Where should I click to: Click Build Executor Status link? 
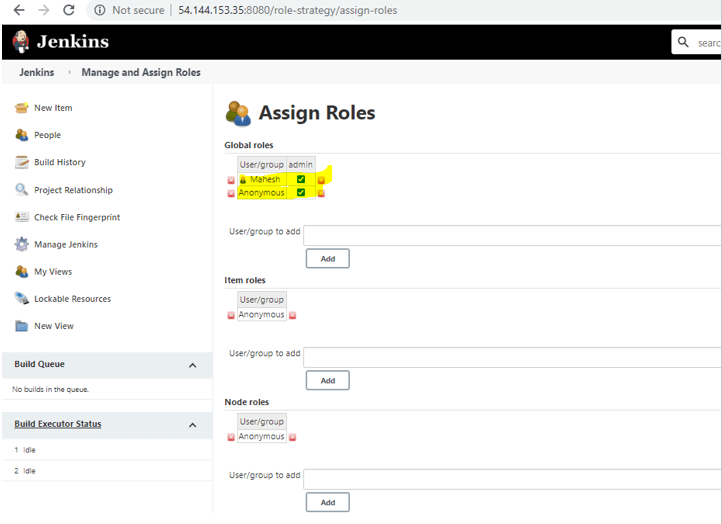tap(58, 424)
